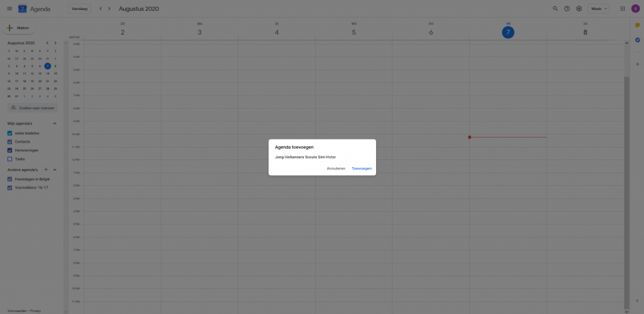Previous month arrow in mini calendar

coord(47,43)
